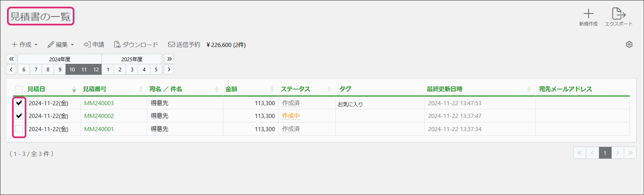644x195 pixels.
Task: Click the エクスポート export icon
Action: 618,14
